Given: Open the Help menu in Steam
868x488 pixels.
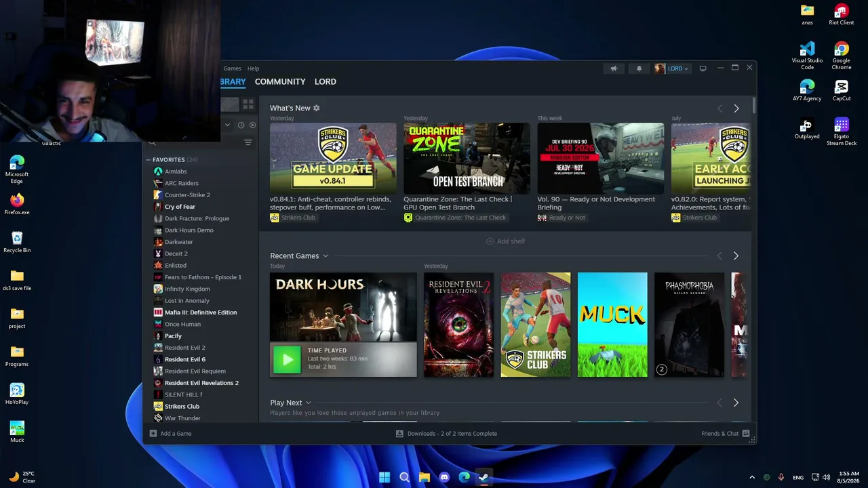Looking at the screenshot, I should pos(253,68).
